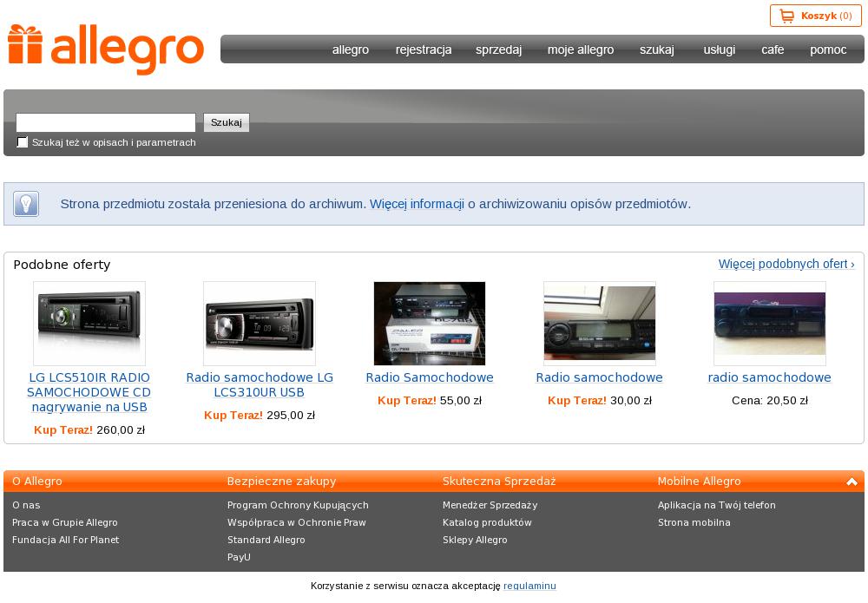Screen dimensions: 868x603
Task: Go to rejestracja in the navigation bar
Action: 424,49
